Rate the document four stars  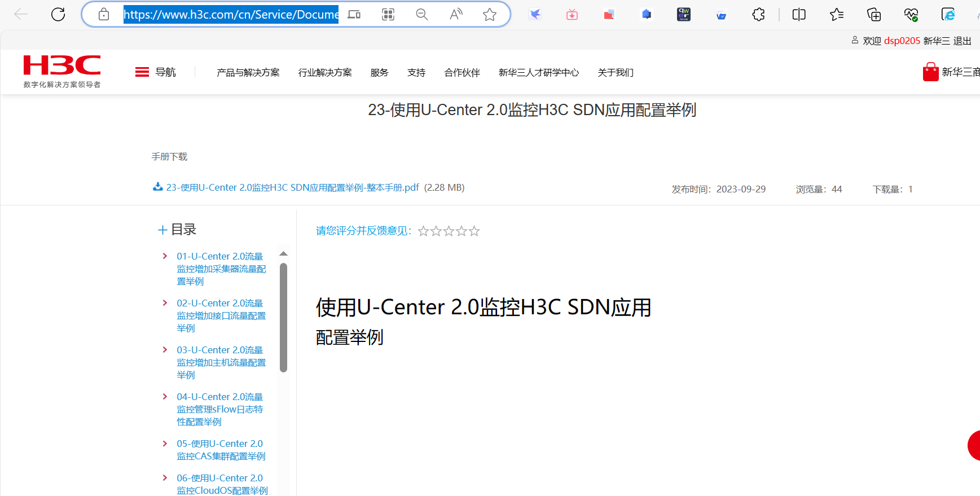(x=462, y=231)
